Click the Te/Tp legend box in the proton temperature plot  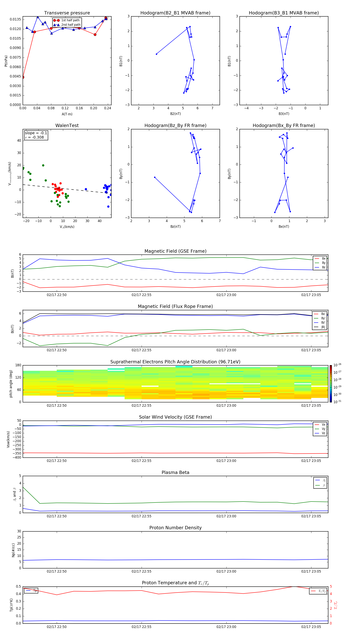318,591
